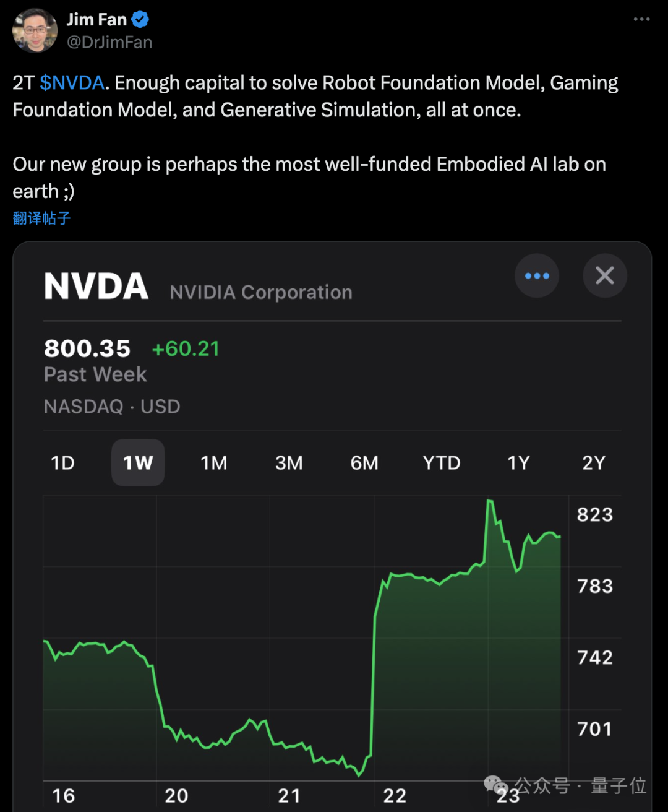Viewport: 668px width, 812px height.
Task: Show year-to-date YTD chart
Action: click(442, 463)
